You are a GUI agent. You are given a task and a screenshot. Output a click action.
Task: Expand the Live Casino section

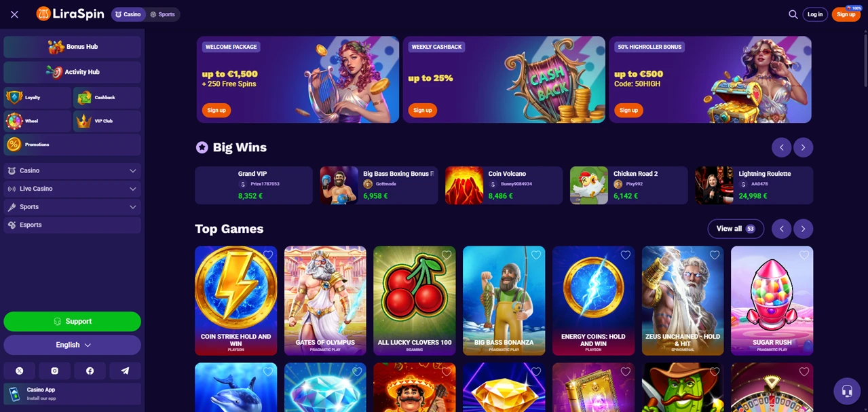point(72,189)
